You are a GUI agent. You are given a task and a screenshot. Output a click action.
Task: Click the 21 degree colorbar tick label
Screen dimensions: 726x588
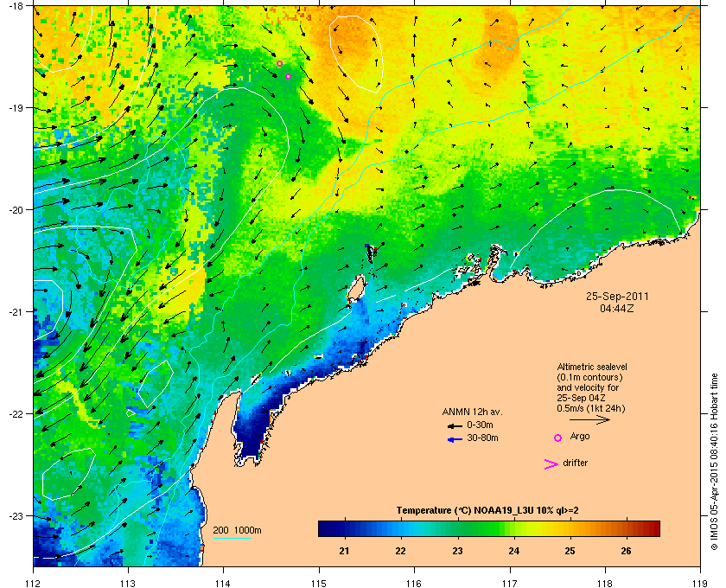click(x=344, y=551)
